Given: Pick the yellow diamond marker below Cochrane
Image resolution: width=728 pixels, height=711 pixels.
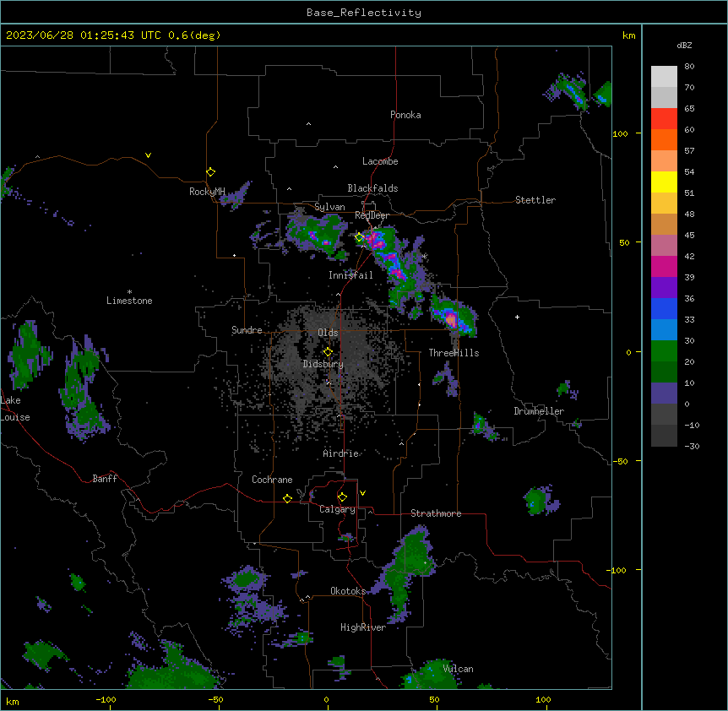Looking at the screenshot, I should coord(287,498).
